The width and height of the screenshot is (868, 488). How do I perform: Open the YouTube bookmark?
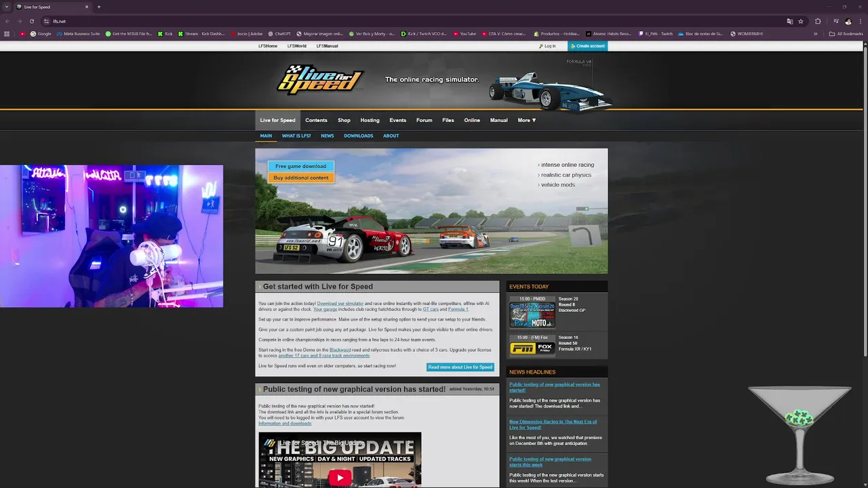click(465, 33)
